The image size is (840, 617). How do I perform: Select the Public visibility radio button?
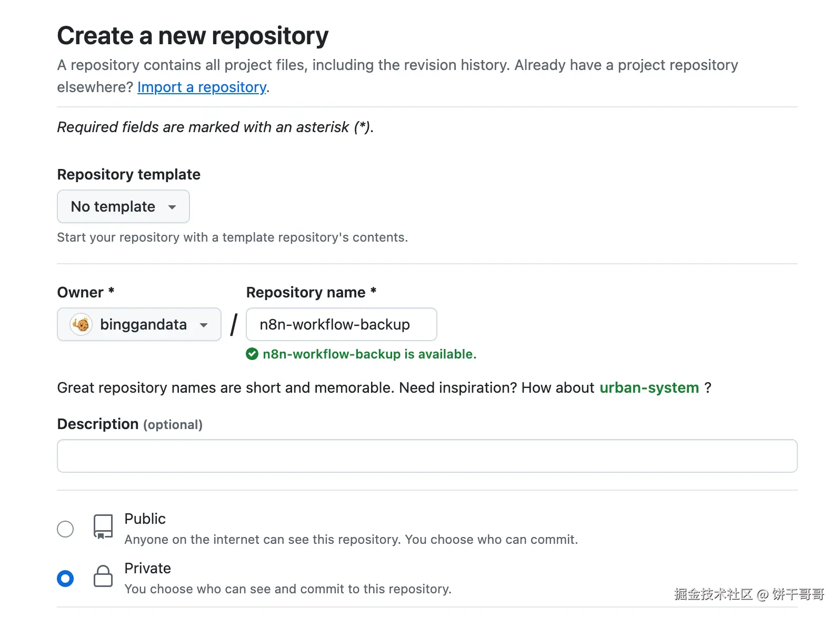65,529
